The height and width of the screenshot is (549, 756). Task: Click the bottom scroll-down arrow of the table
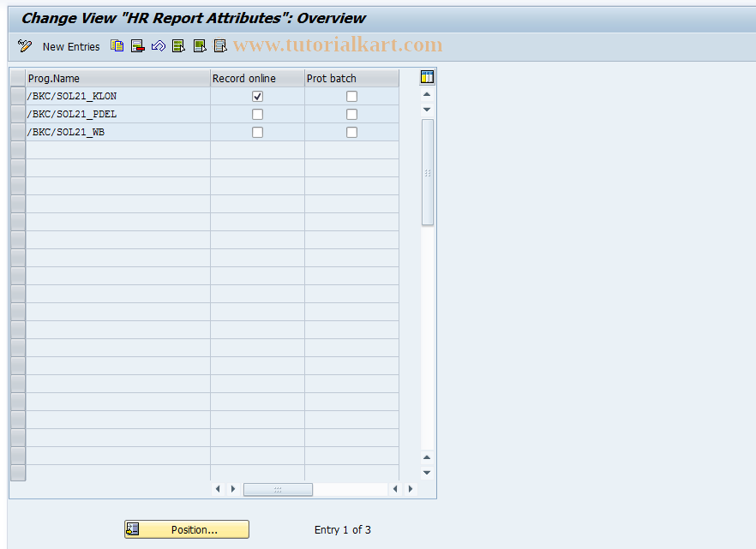point(427,473)
